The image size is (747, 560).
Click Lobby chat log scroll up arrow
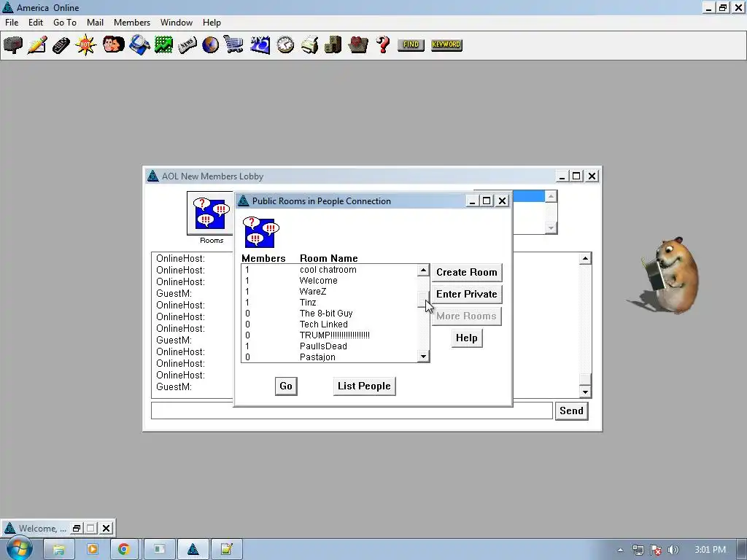pyautogui.click(x=586, y=259)
